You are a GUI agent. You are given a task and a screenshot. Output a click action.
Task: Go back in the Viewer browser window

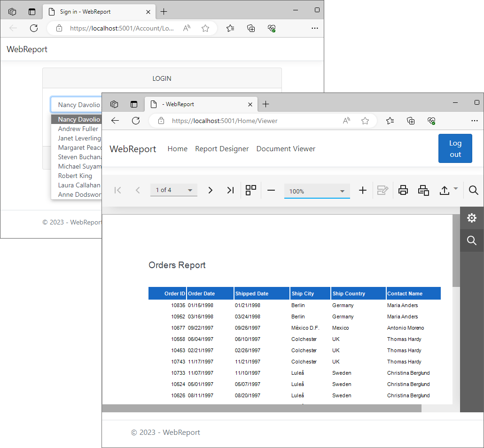[x=115, y=121]
